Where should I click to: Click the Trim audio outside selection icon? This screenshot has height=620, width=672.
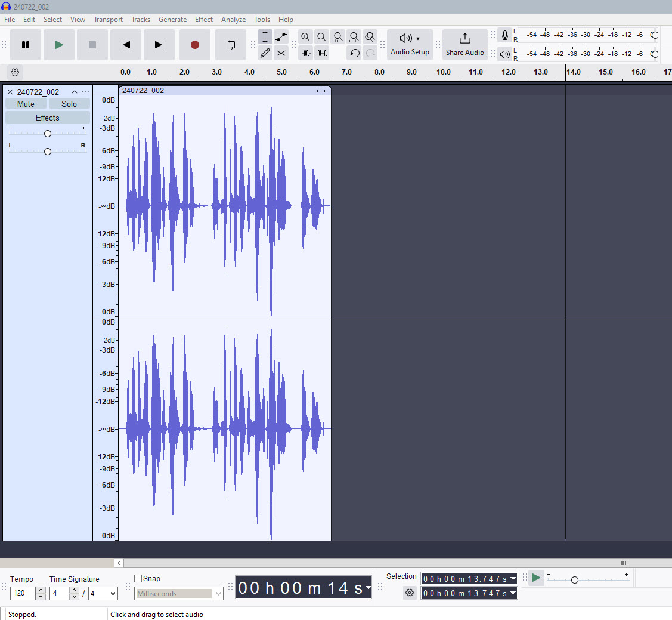tap(306, 53)
